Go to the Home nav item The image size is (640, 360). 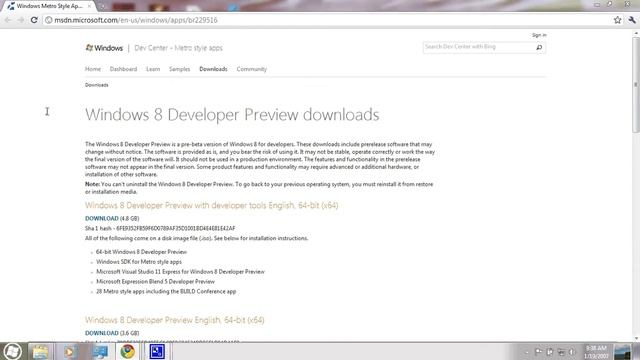click(x=93, y=69)
